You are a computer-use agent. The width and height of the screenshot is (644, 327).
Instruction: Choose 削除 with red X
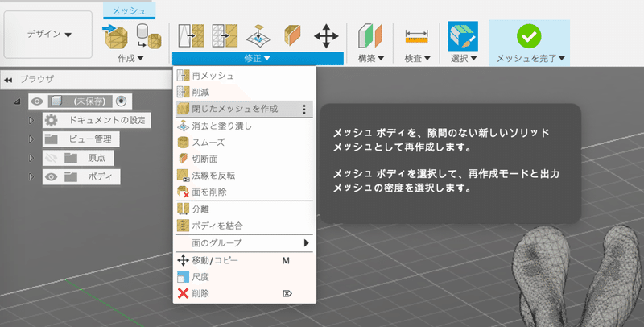(x=245, y=294)
